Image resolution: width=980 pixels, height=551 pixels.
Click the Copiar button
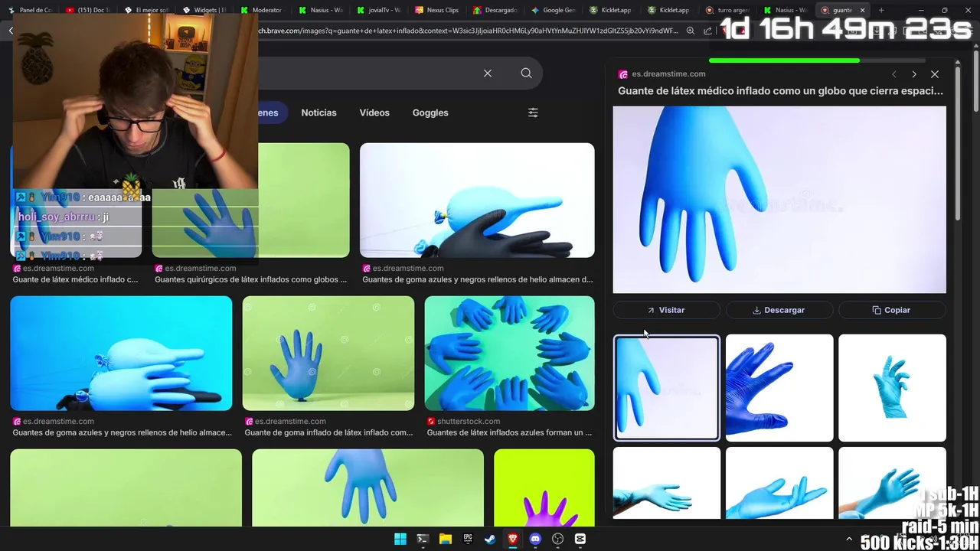tap(892, 310)
